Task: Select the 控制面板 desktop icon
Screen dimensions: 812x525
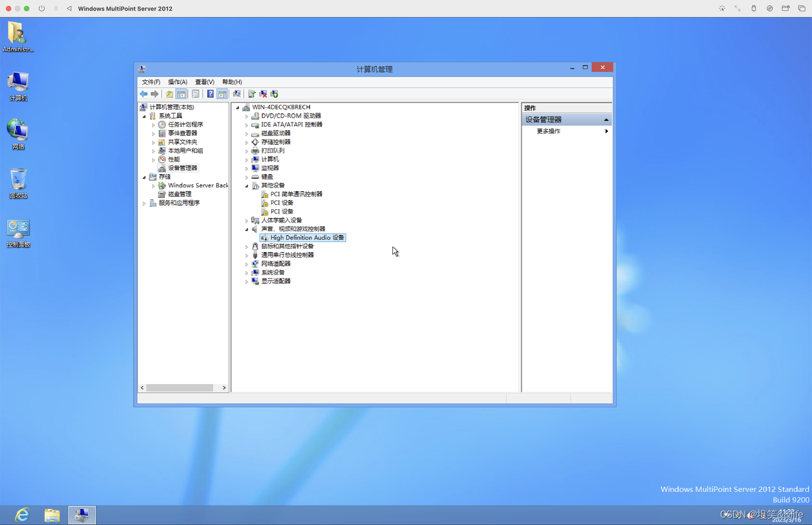Action: pos(18,233)
